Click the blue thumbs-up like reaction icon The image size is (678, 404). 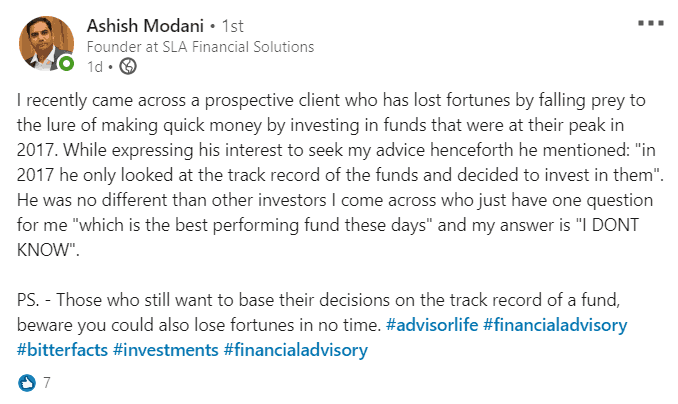point(27,383)
